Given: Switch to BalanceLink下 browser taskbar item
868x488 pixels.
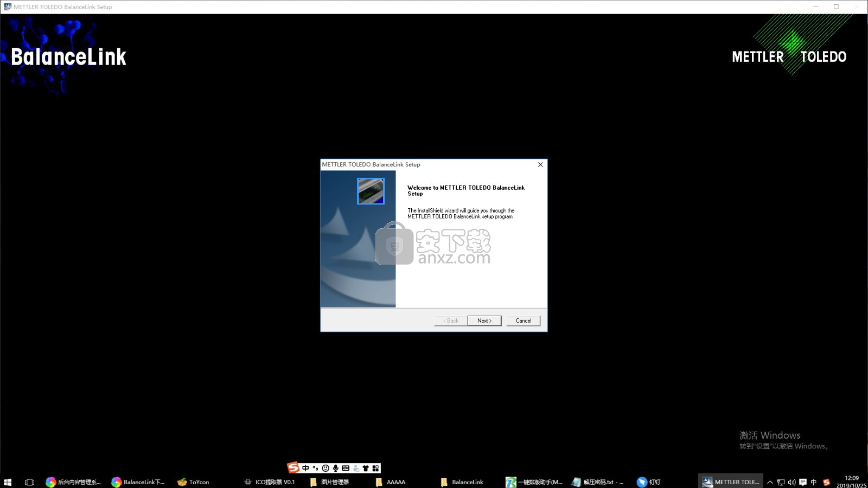Looking at the screenshot, I should pos(139,481).
